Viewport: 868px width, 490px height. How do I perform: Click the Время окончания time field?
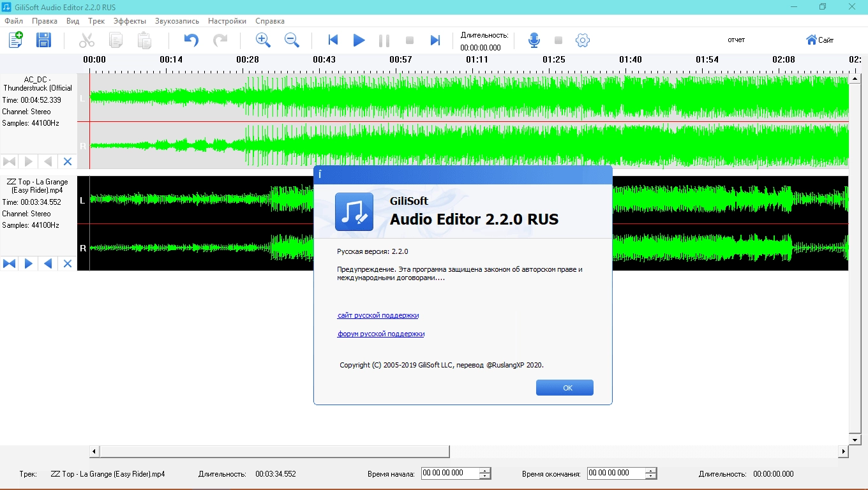pos(617,473)
